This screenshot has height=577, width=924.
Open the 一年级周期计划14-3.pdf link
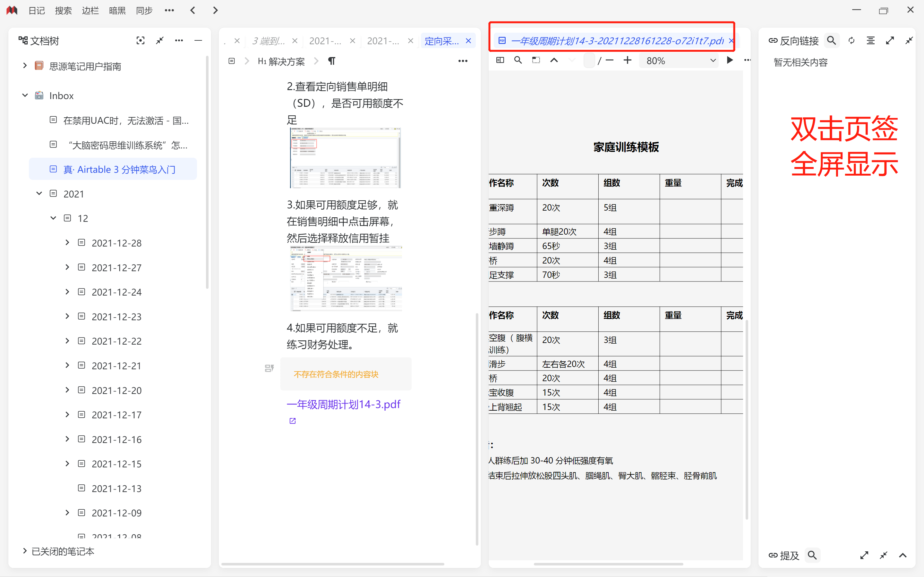coord(343,404)
